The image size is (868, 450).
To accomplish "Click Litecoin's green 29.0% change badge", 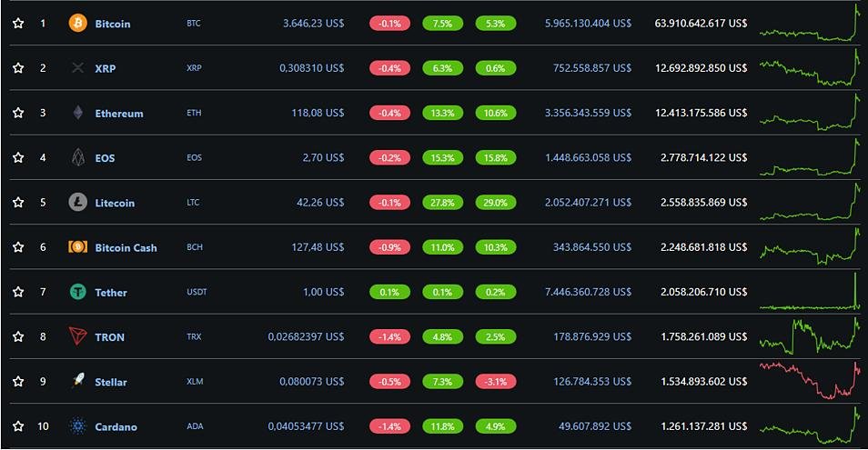I will [496, 203].
